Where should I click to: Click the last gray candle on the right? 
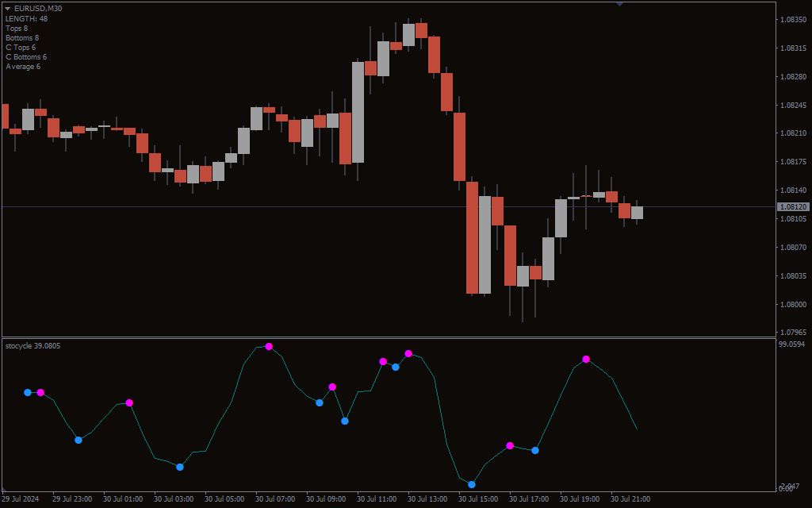point(637,212)
